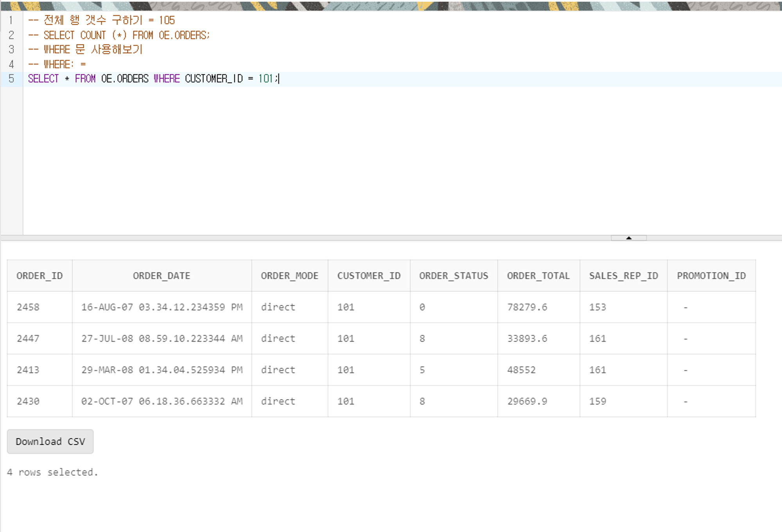Screen dimensions: 782x532
Task: Click the CUSTOMER_ID column header
Action: pyautogui.click(x=369, y=276)
